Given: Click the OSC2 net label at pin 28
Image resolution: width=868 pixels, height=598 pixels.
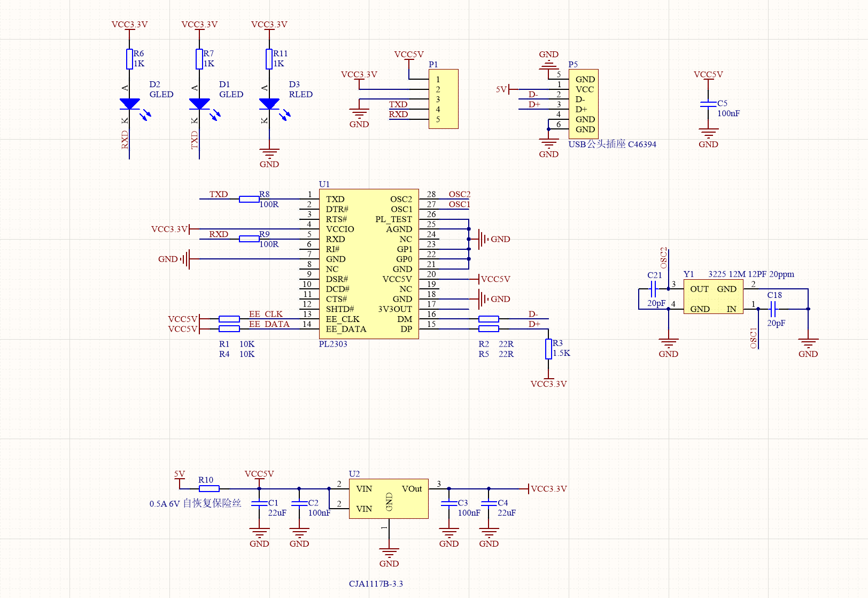Looking at the screenshot, I should tap(460, 194).
